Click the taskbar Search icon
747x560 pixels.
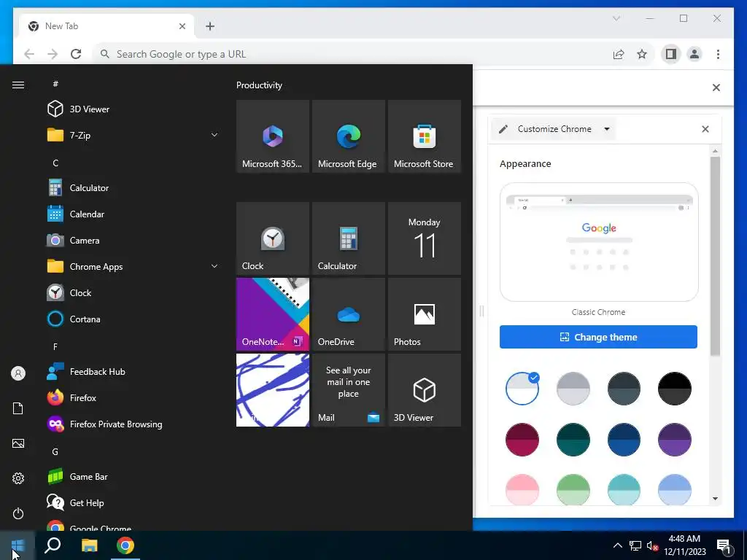point(53,545)
